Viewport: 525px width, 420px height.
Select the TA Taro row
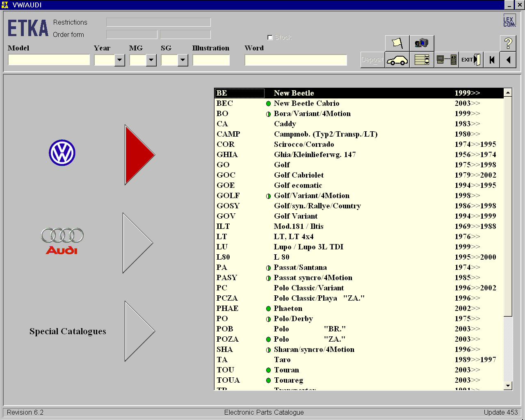tap(359, 360)
